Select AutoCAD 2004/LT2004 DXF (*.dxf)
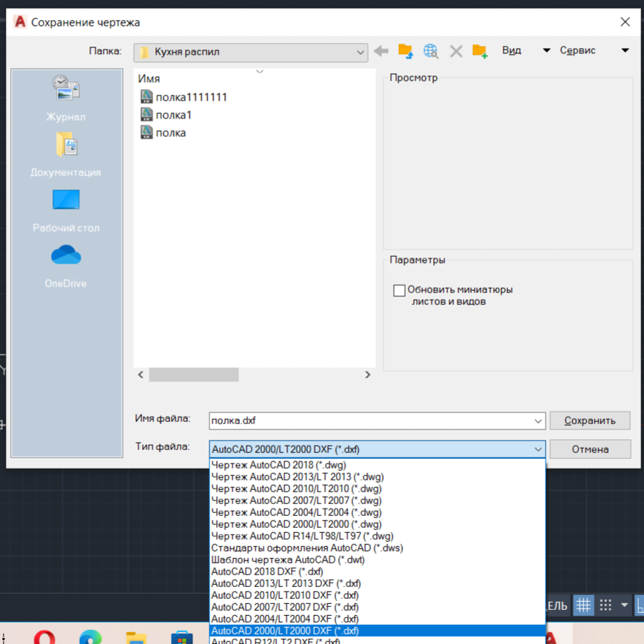The width and height of the screenshot is (644, 644). [377, 619]
